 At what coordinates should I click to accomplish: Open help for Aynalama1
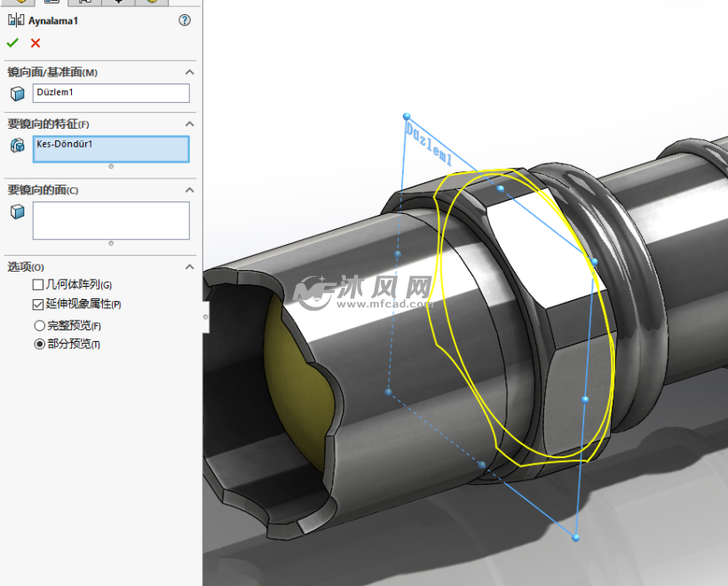(185, 20)
